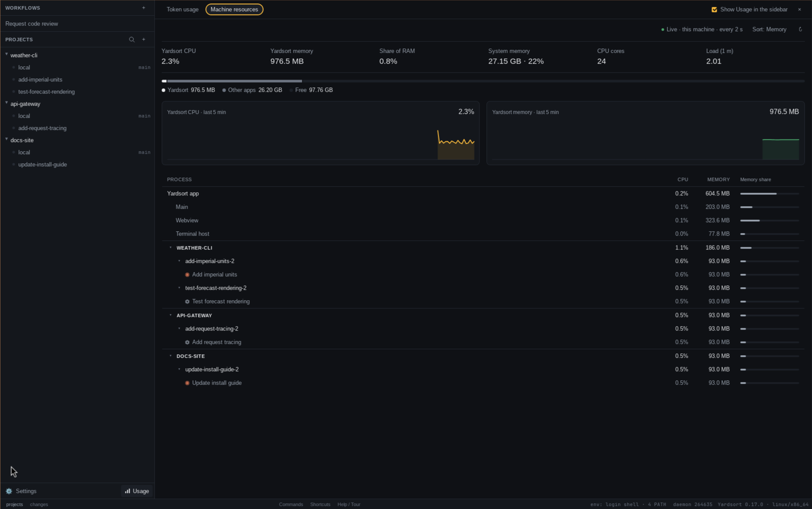Collapse the API-GATEWAY process group
The image size is (812, 509).
coord(171,315)
